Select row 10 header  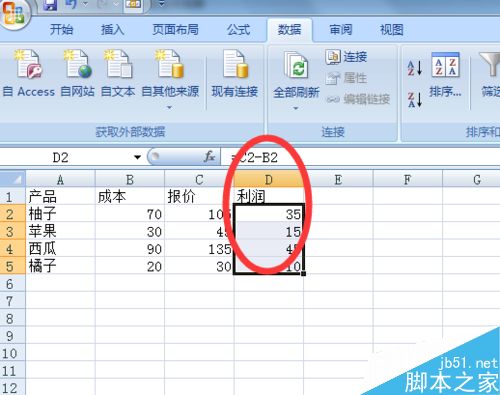click(13, 353)
